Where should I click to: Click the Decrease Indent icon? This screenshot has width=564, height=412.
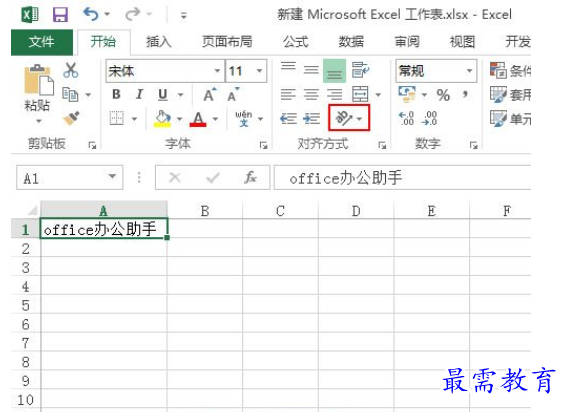(288, 118)
